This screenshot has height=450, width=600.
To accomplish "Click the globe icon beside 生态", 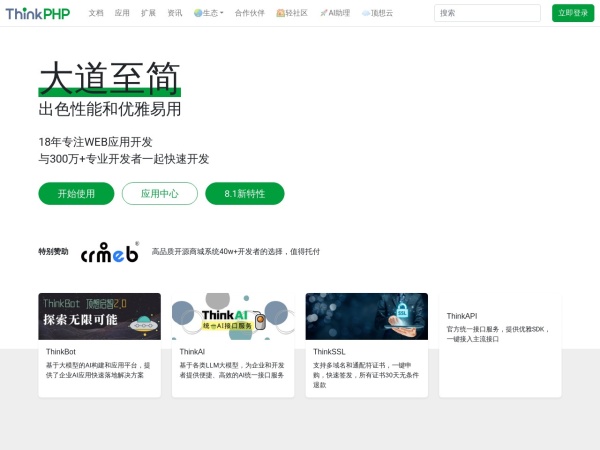I will (x=198, y=14).
